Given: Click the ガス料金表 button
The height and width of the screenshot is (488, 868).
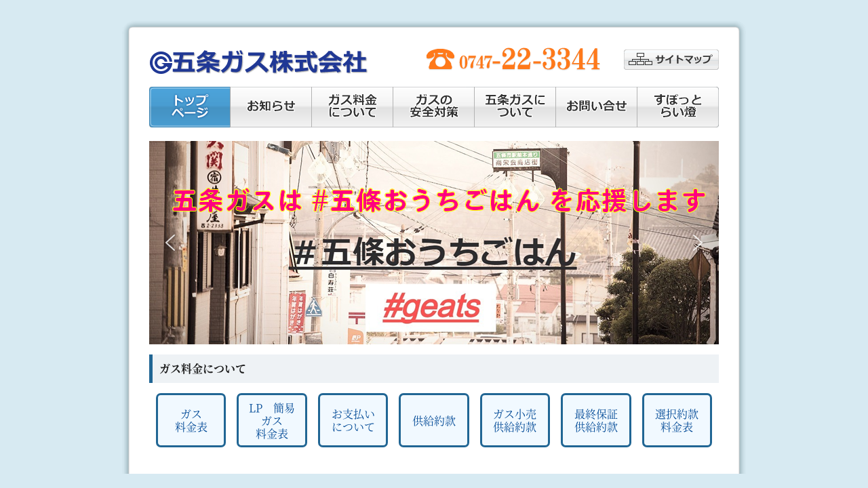Looking at the screenshot, I should pos(191,420).
